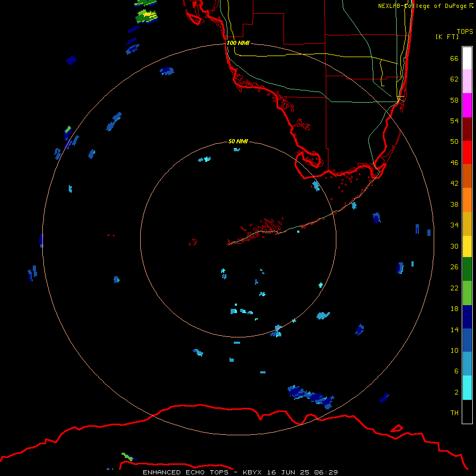The height and width of the screenshot is (476, 476).
Task: Click the "10" legend value
Action: click(454, 350)
